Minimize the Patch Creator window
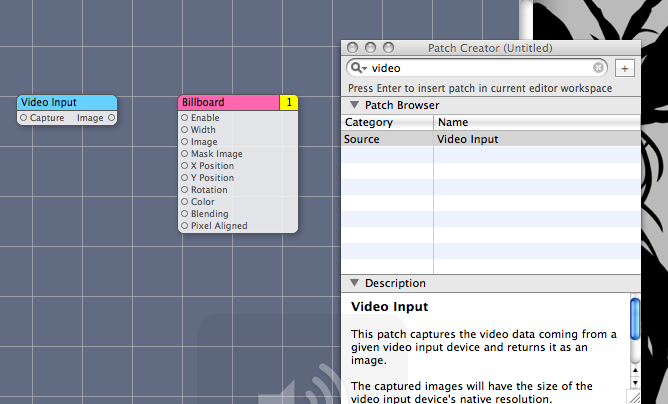This screenshot has width=668, height=404. 370,47
